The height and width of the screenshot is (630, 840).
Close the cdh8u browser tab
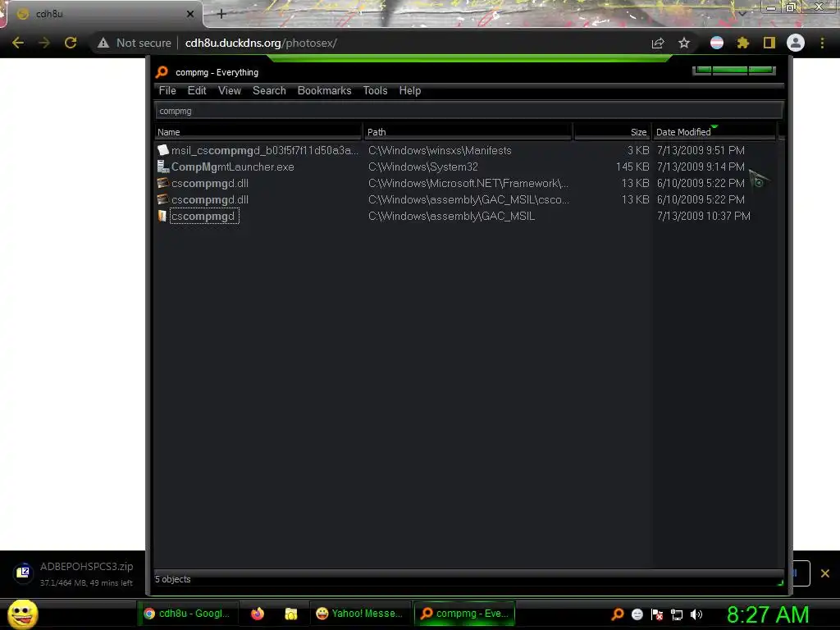190,14
